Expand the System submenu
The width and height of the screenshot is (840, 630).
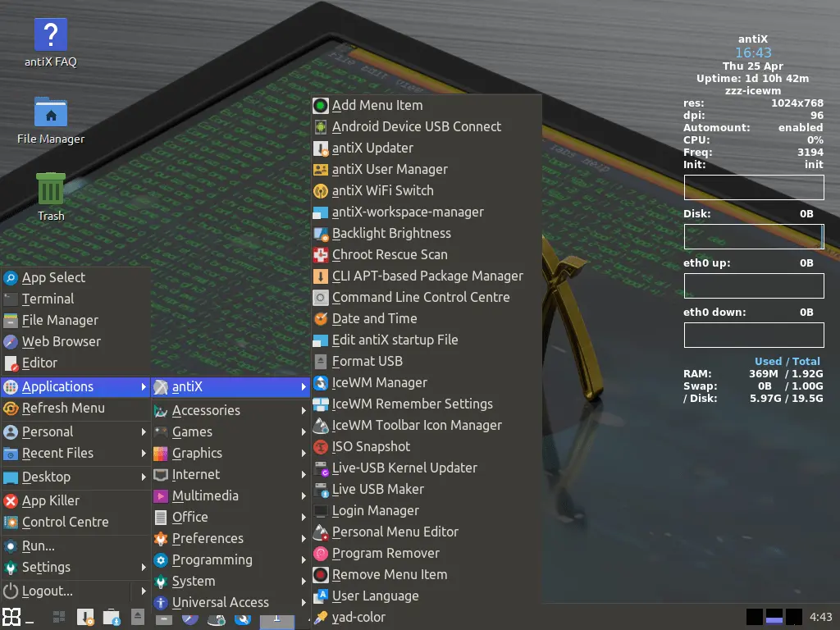(x=231, y=582)
